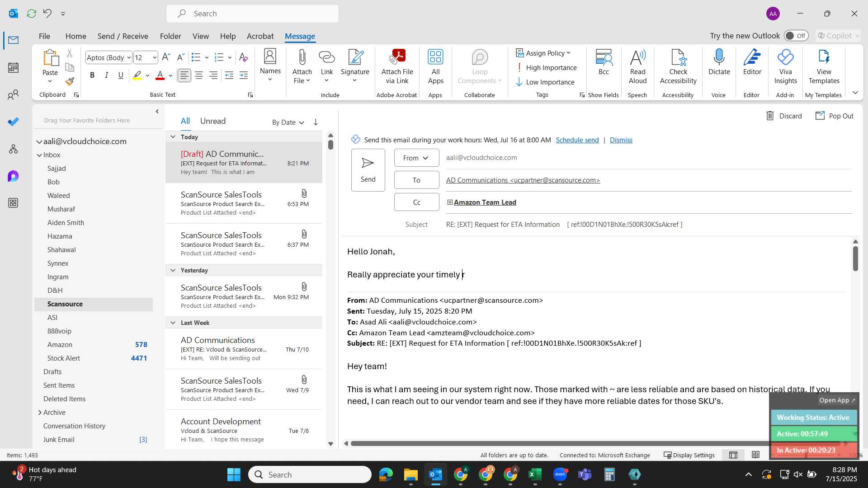
Task: Collapse the Today message group
Action: pos(173,136)
